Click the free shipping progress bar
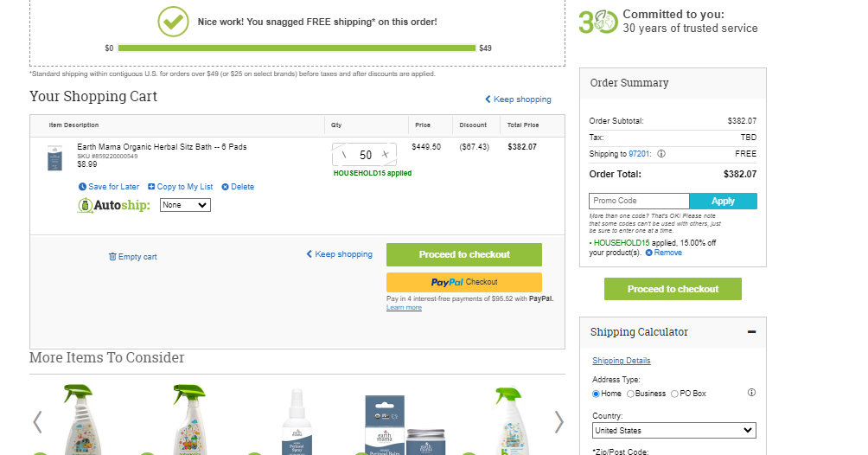Viewport: 868px width, 455px height. (297, 48)
